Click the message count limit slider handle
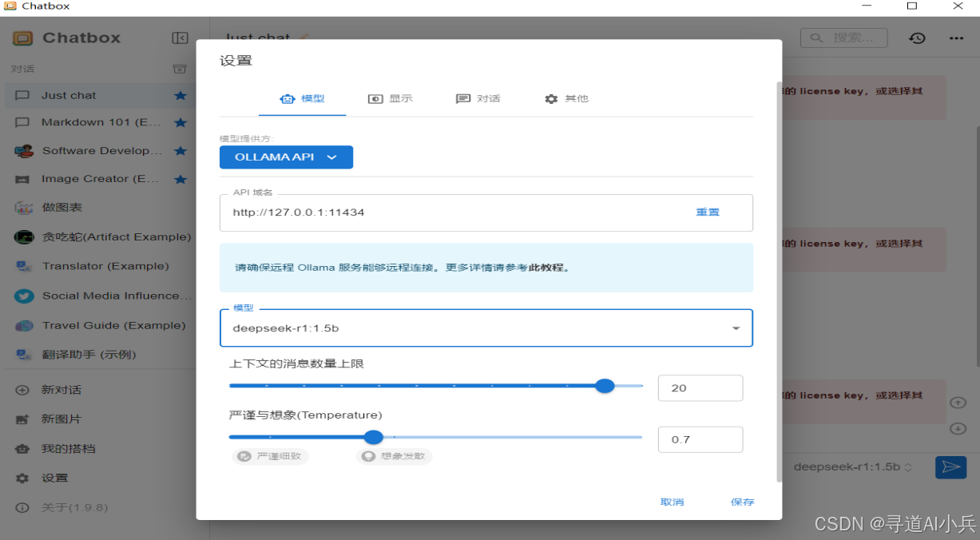Image resolution: width=980 pixels, height=540 pixels. (x=605, y=386)
